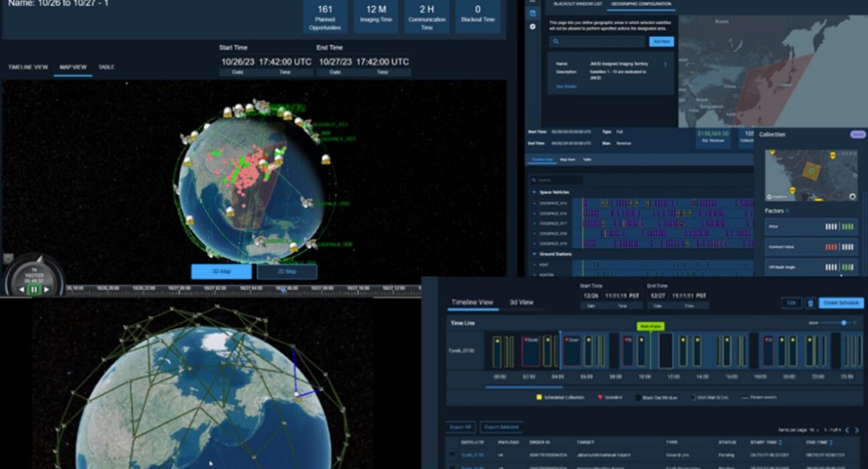
Task: Click the Edit button
Action: click(791, 303)
